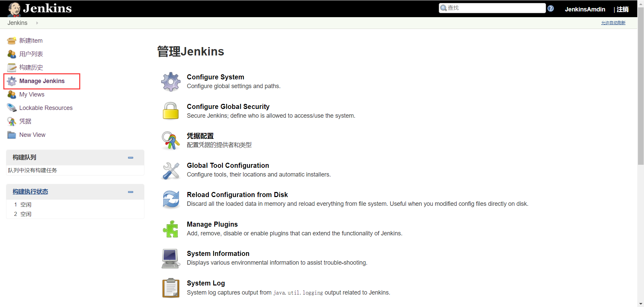Click the Reload Configuration from Disk icon

[x=171, y=199]
